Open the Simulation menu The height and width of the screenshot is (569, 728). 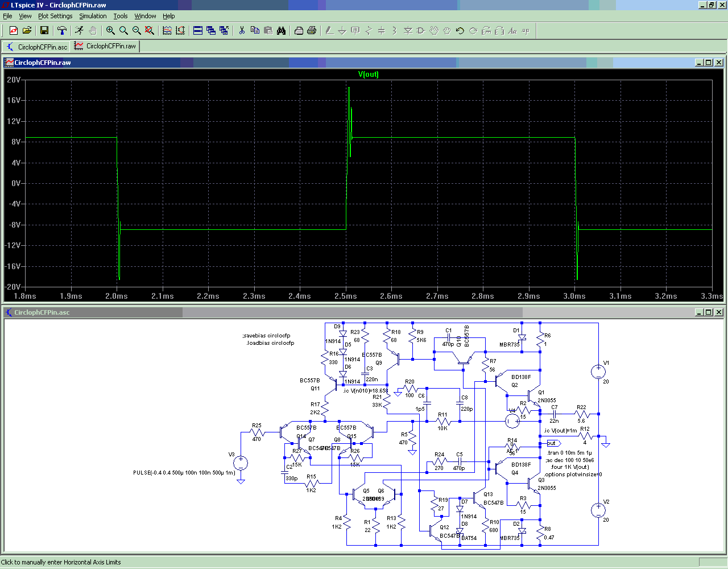click(x=93, y=16)
